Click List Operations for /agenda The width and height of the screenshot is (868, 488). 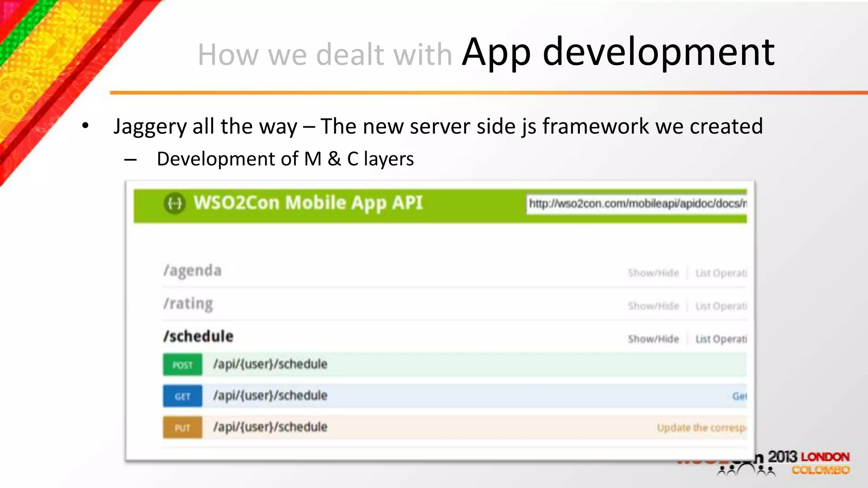[x=721, y=273]
